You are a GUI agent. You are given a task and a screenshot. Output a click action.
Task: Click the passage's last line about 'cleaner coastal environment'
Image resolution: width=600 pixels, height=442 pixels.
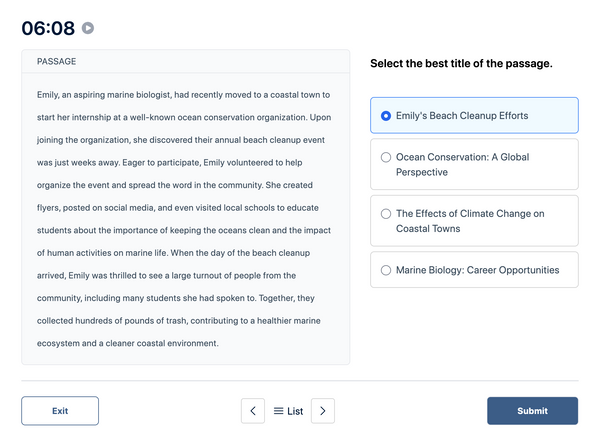[128, 343]
